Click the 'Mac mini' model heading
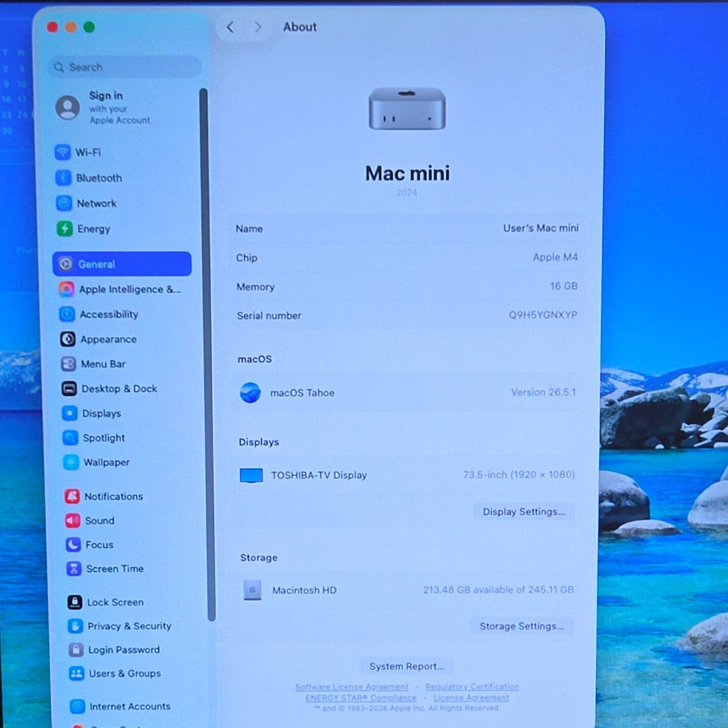Screen dimensions: 728x728 [x=408, y=173]
